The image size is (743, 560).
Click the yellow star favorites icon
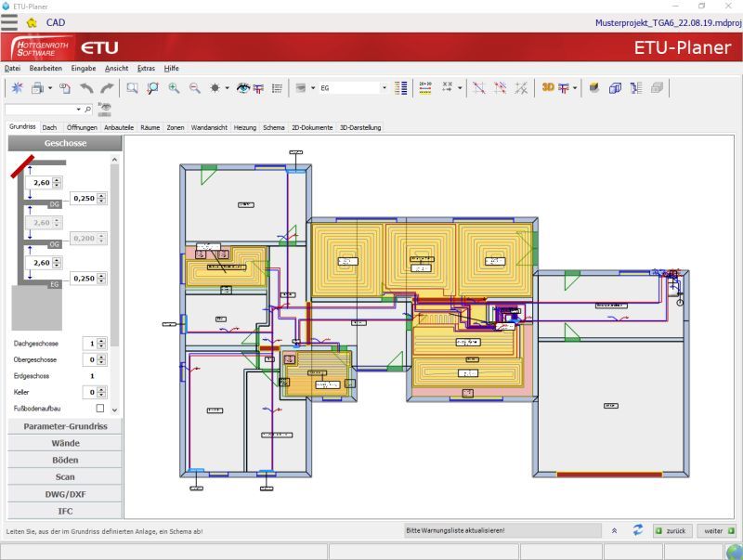(x=32, y=21)
